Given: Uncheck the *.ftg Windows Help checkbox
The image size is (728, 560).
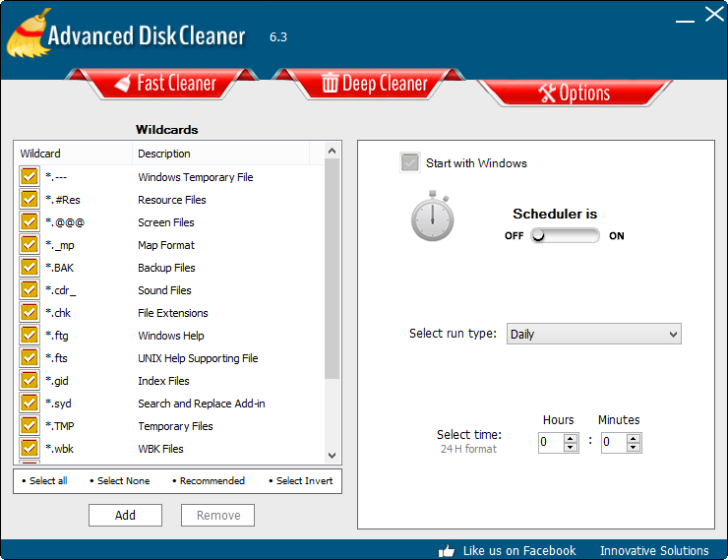Looking at the screenshot, I should (x=30, y=335).
